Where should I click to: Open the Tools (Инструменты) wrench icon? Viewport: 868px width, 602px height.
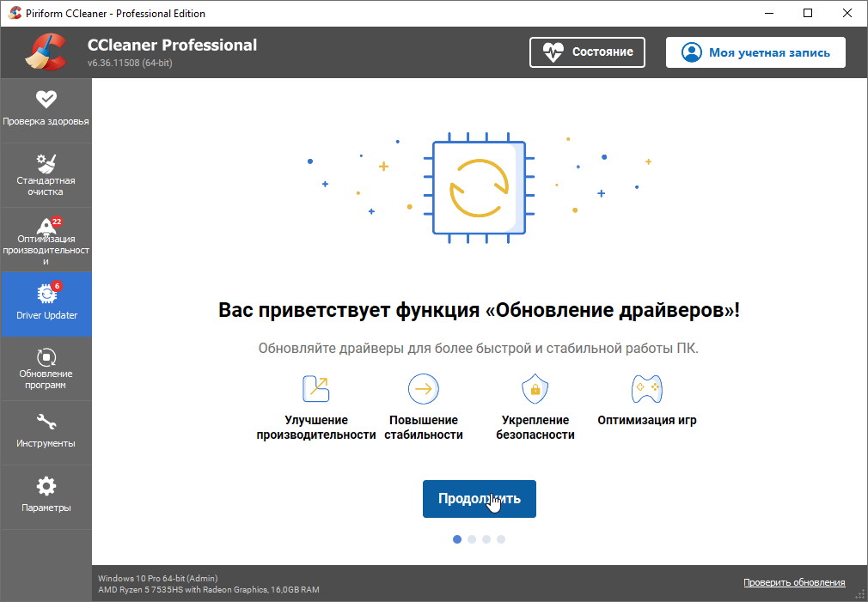point(46,422)
